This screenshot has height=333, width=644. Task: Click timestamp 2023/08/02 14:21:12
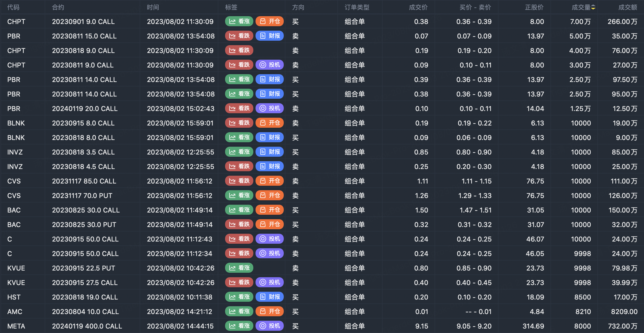pos(180,312)
